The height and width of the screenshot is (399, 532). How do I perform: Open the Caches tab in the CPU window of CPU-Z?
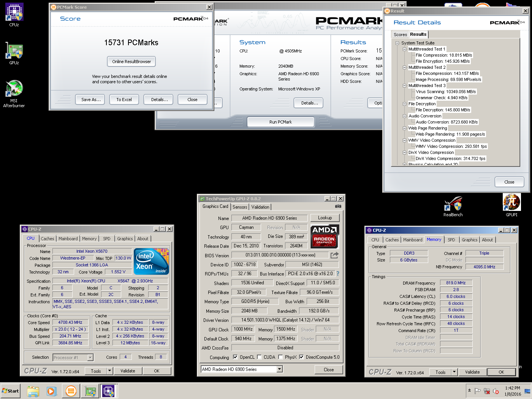47,239
